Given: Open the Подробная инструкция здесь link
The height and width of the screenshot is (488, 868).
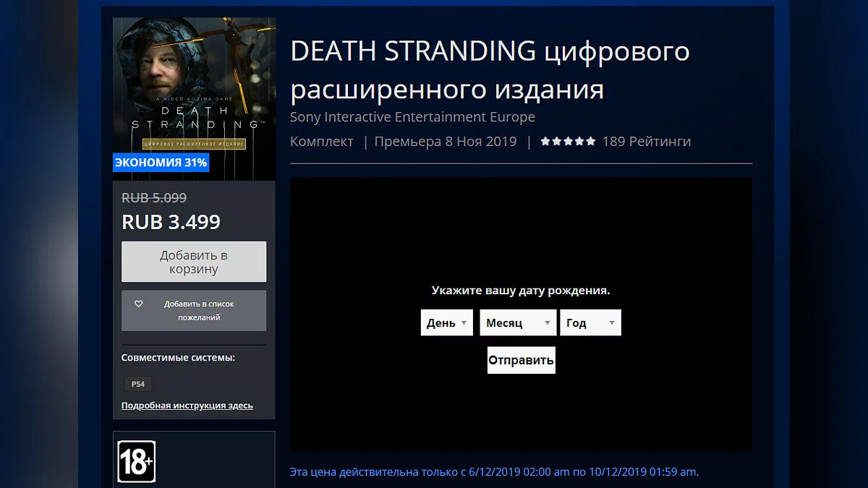Looking at the screenshot, I should [x=187, y=406].
